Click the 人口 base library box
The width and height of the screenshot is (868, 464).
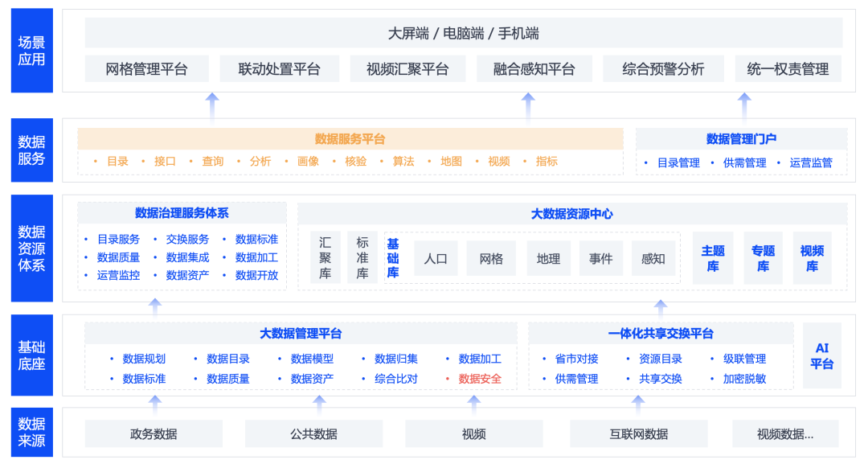point(436,259)
